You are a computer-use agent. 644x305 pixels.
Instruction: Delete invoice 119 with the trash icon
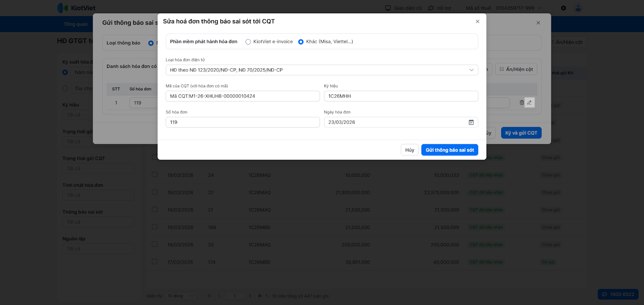point(522,102)
